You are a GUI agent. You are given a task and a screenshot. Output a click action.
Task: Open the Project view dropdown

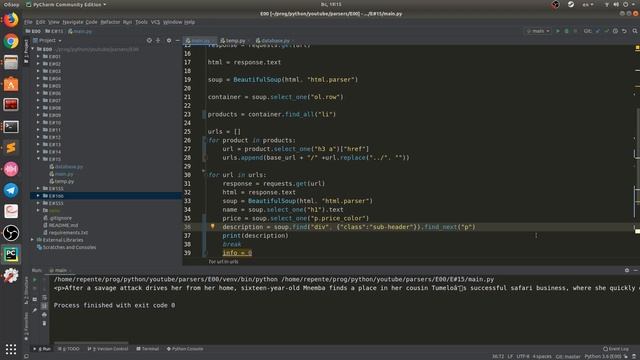(48, 40)
